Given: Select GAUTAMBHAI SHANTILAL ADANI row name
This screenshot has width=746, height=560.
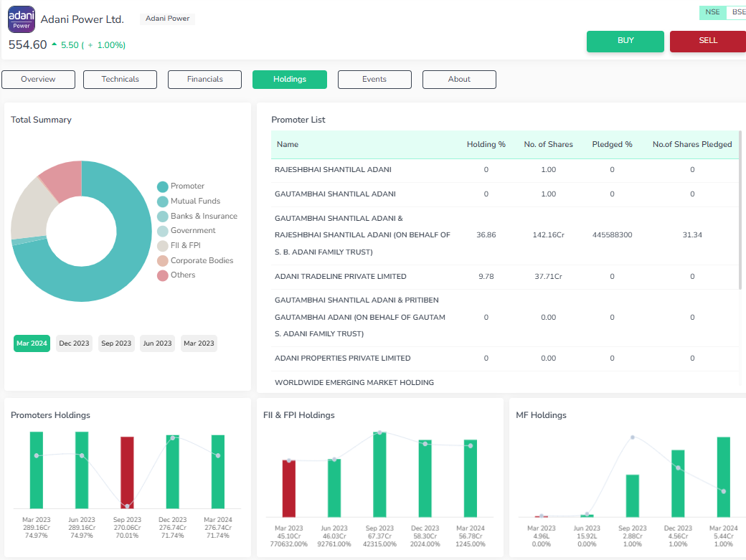Looking at the screenshot, I should pyautogui.click(x=335, y=194).
